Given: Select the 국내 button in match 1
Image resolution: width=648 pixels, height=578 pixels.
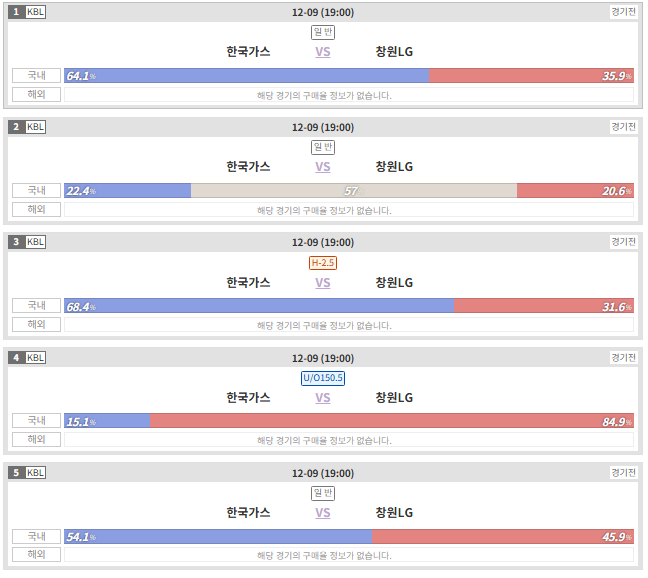Looking at the screenshot, I should (x=36, y=76).
